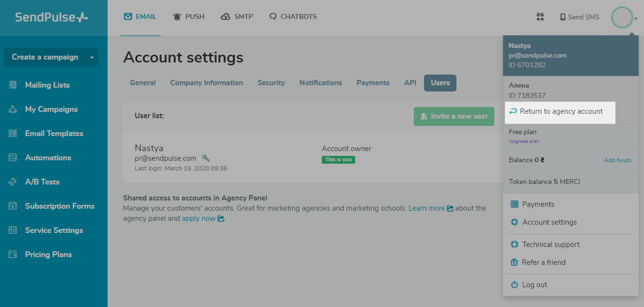Open the Security settings tab
The image size is (644, 307).
point(271,83)
